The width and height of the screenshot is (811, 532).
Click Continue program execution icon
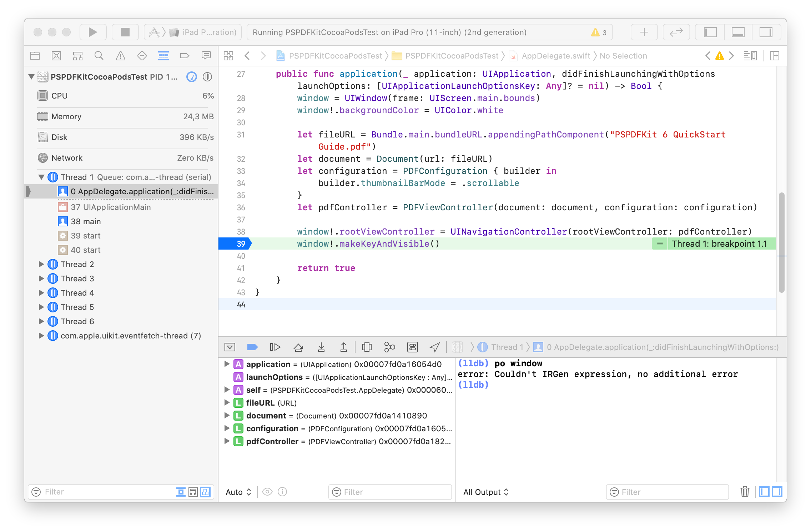point(275,347)
